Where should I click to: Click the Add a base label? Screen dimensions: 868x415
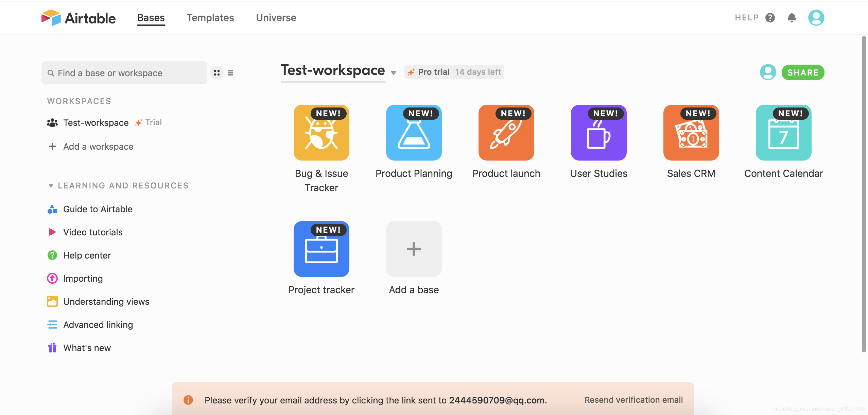[414, 290]
